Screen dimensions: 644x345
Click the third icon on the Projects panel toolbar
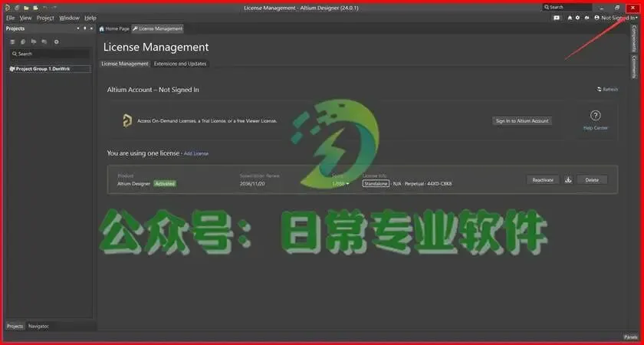pyautogui.click(x=34, y=41)
